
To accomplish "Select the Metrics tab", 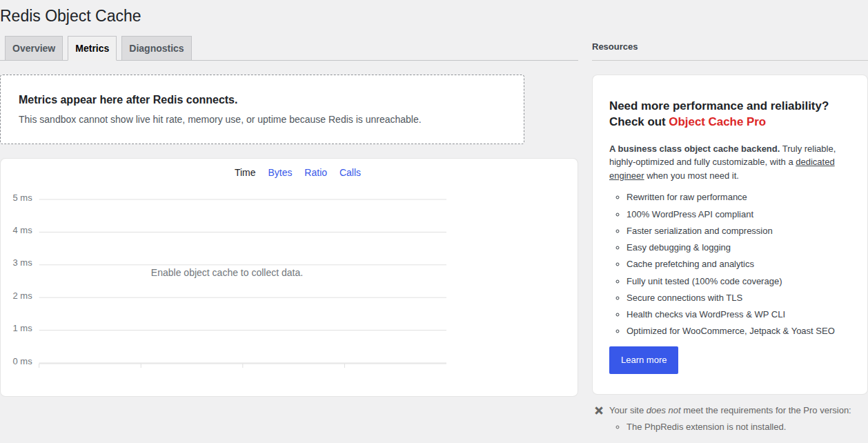I will tap(92, 48).
